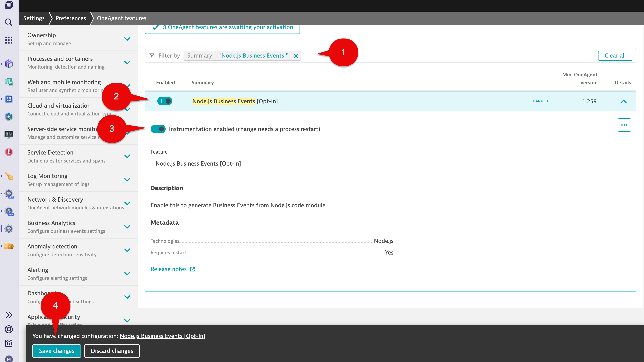Expand the Ownership section
This screenshot has width=644, height=362.
pyautogui.click(x=127, y=39)
